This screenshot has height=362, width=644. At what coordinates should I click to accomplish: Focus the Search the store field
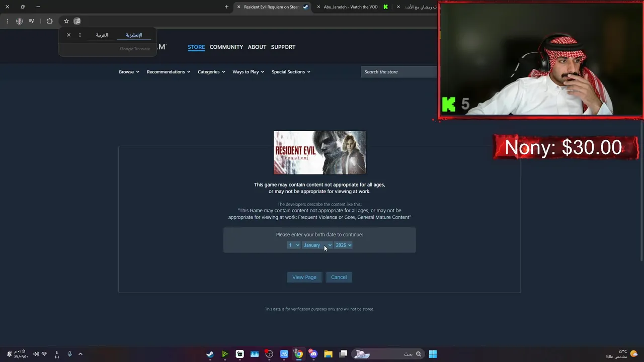(399, 72)
